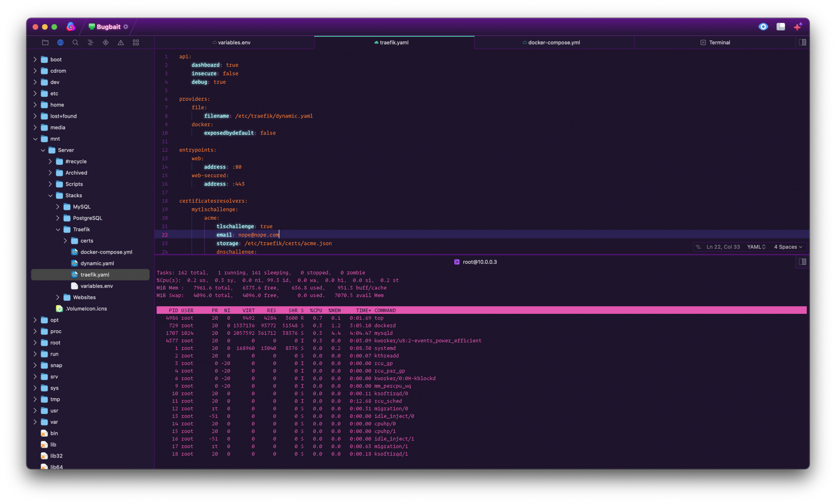Switch to the variables.env tab
Image resolution: width=836 pixels, height=504 pixels.
click(x=234, y=43)
